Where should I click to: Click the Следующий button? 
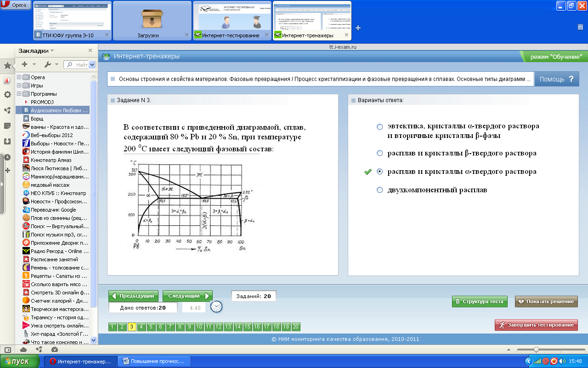coord(187,296)
